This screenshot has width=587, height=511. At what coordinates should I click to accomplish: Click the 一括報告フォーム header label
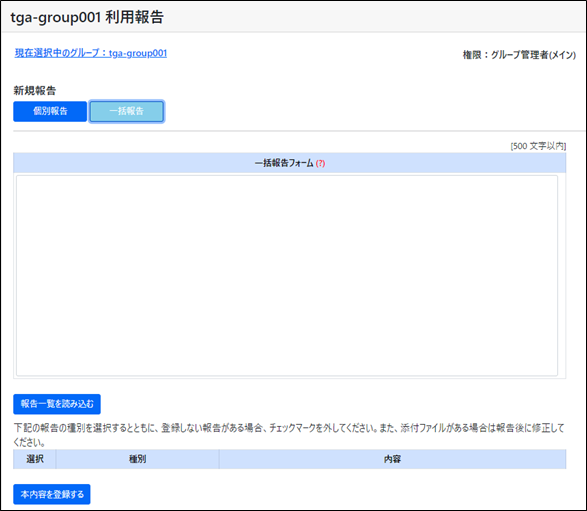pyautogui.click(x=284, y=163)
